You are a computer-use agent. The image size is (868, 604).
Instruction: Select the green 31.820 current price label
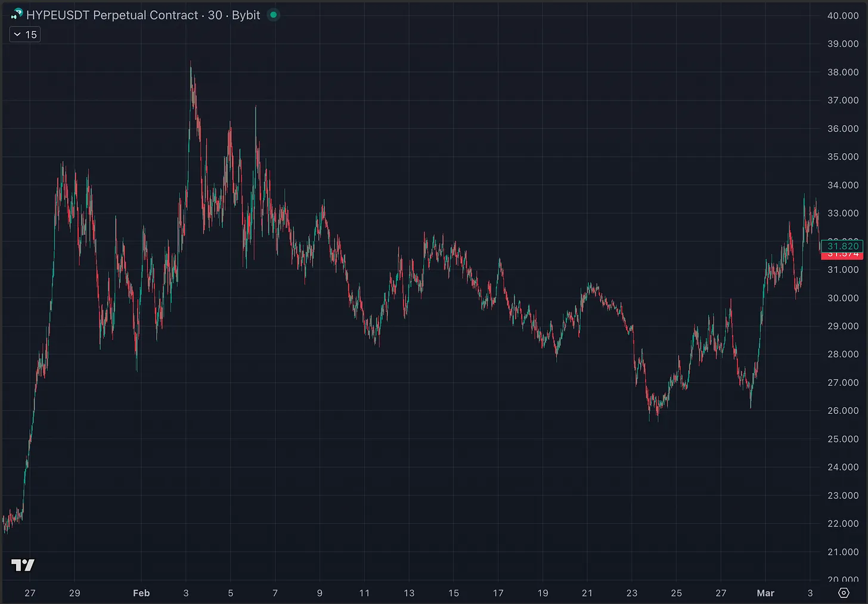(842, 246)
